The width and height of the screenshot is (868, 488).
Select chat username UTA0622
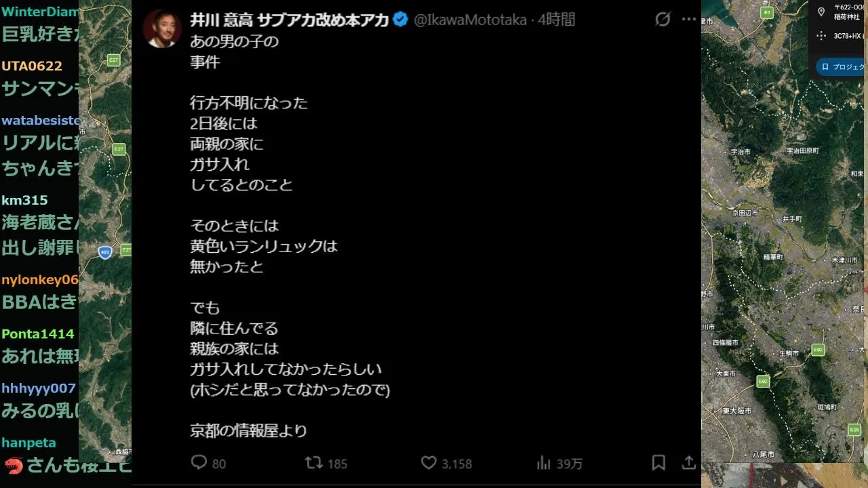(x=32, y=66)
